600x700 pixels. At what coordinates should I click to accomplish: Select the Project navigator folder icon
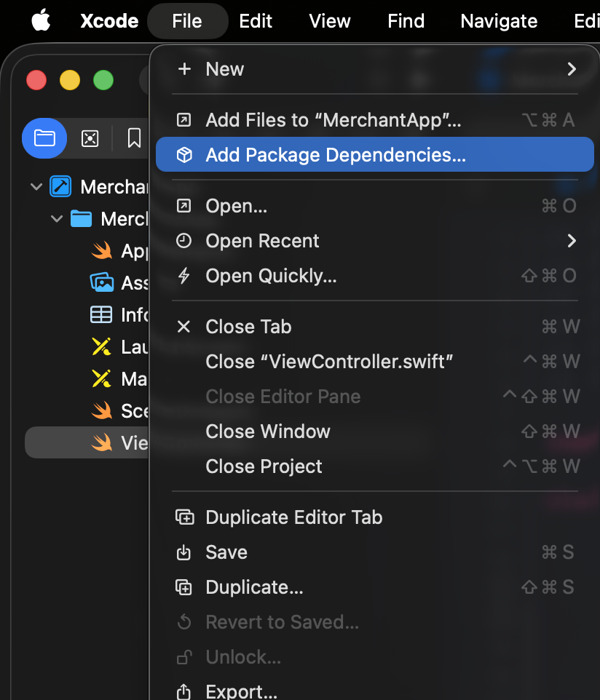click(44, 138)
